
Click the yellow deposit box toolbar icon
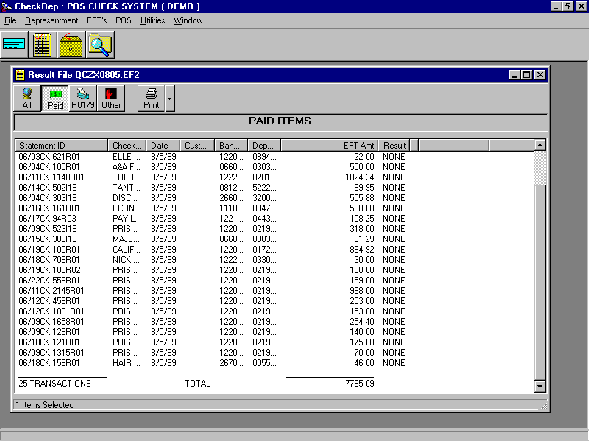click(x=71, y=45)
